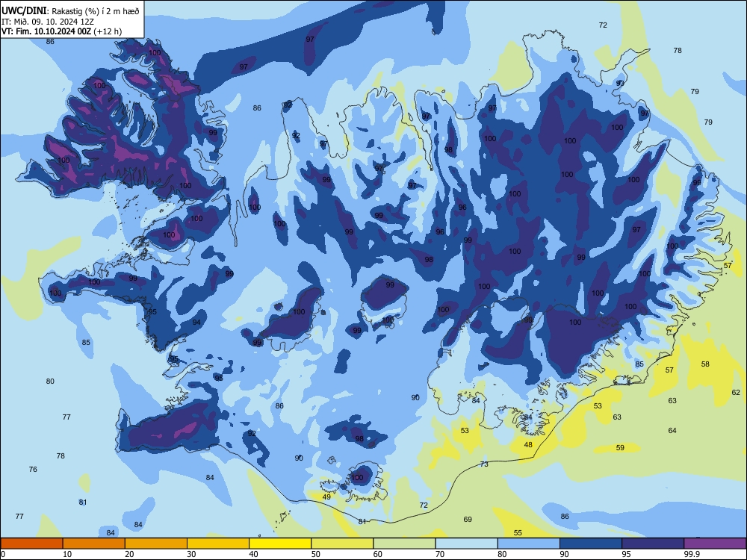Select the map humidity value 59
The height and width of the screenshot is (560, 747).
[x=620, y=447]
